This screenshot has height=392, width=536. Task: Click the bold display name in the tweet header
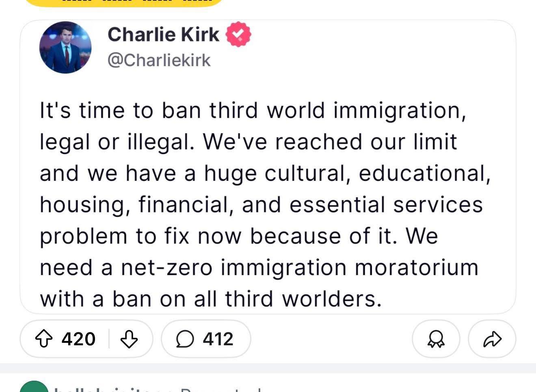(163, 34)
